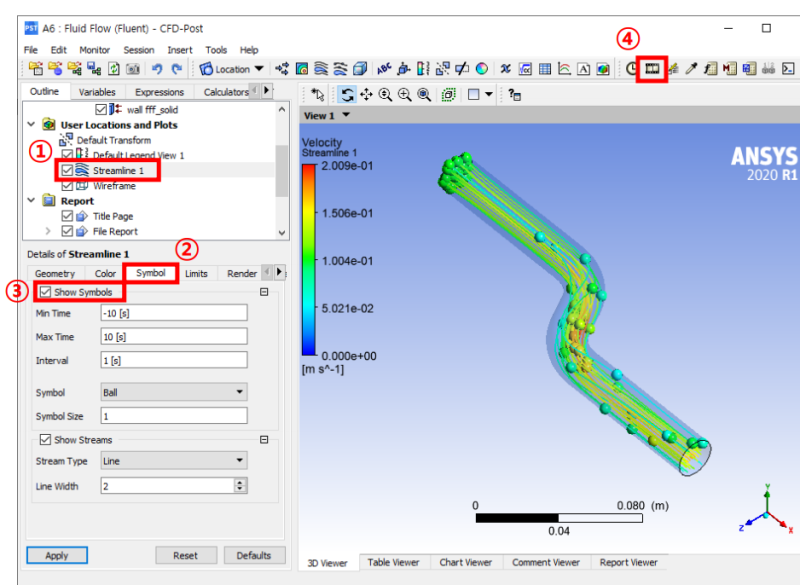Open the viewport layout dropdown arrow
This screenshot has height=585, width=800.
489,94
